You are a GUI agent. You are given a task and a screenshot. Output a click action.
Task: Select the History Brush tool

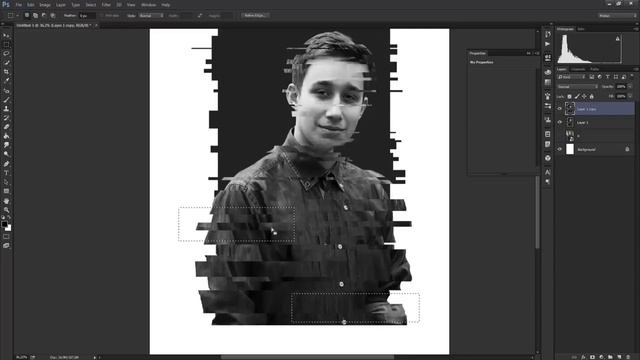pos(6,118)
